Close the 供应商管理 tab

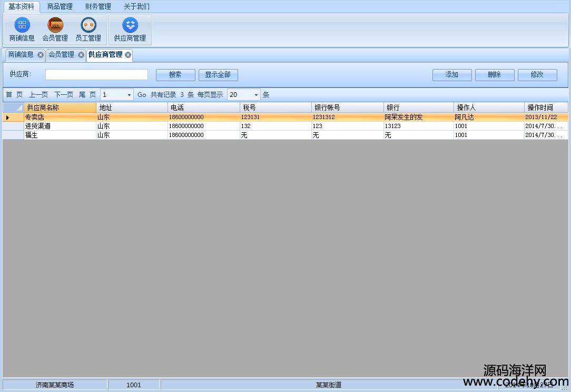pyautogui.click(x=128, y=55)
